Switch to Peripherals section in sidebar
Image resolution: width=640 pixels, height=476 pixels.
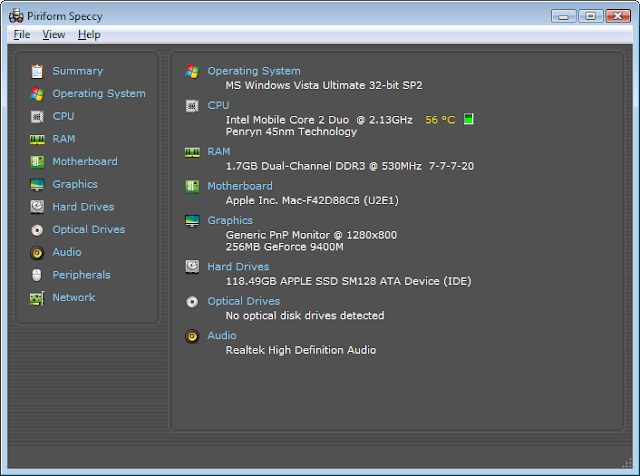(x=81, y=275)
